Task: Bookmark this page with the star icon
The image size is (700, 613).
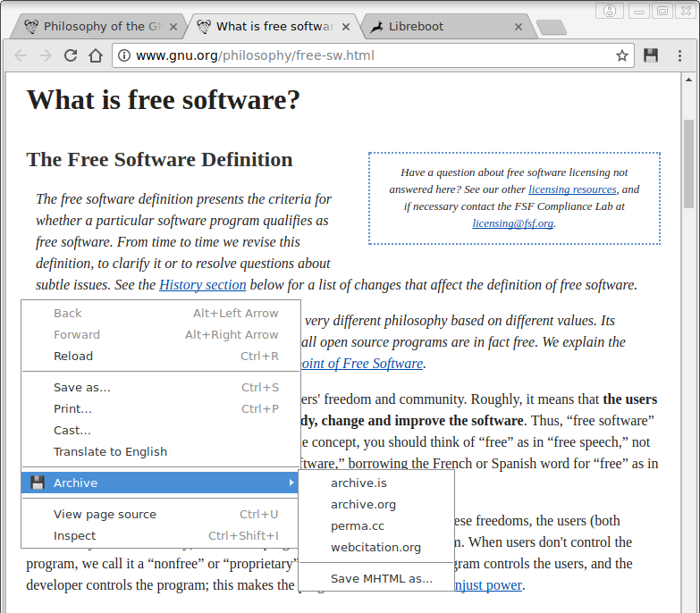Action: click(622, 55)
